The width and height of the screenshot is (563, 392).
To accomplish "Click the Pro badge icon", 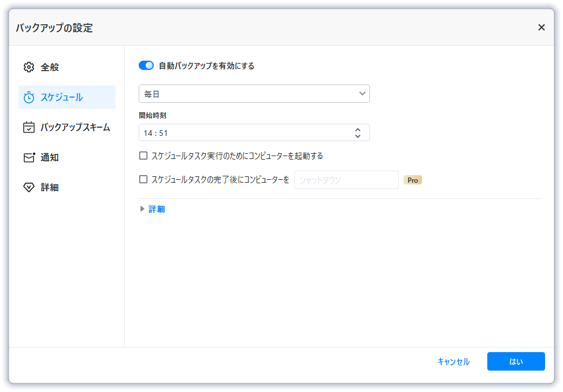I will pos(413,180).
